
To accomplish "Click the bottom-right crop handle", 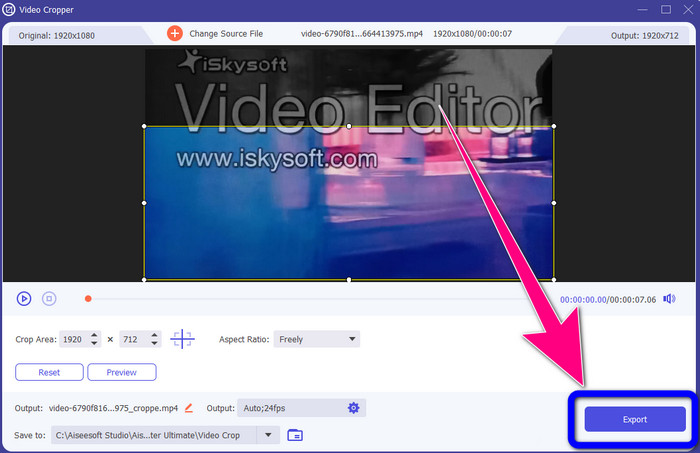I will click(x=554, y=280).
